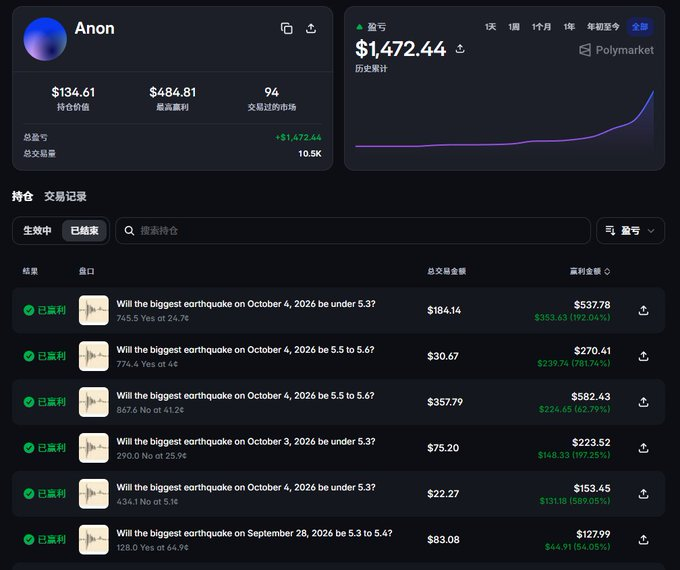
Task: Share the $1,472.44 profit figure
Action: [460, 49]
